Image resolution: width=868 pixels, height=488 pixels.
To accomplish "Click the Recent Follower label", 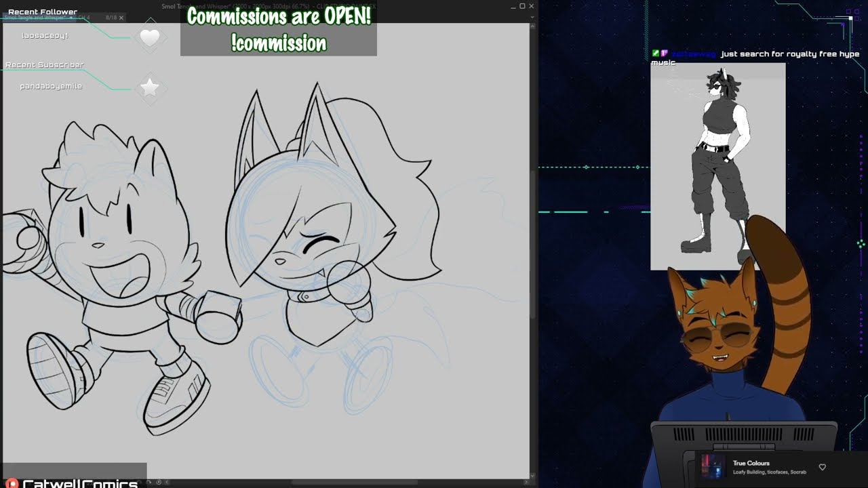I will [x=43, y=12].
